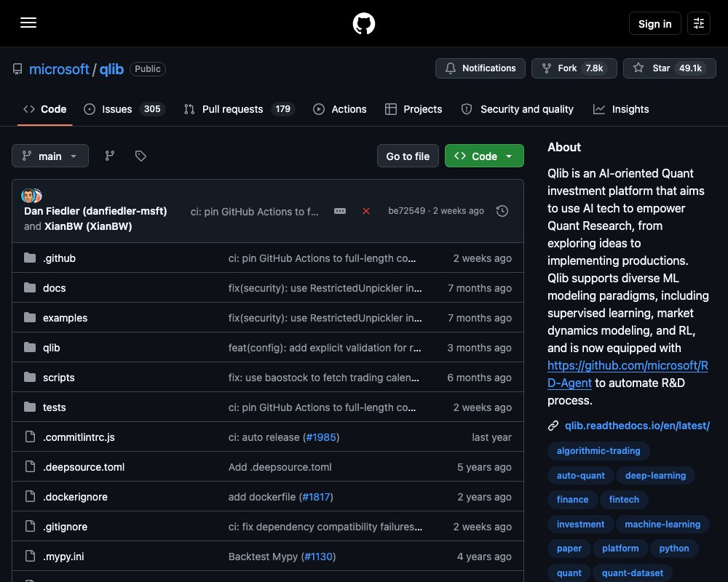Click the Go to file button
The height and width of the screenshot is (582, 728).
[408, 156]
